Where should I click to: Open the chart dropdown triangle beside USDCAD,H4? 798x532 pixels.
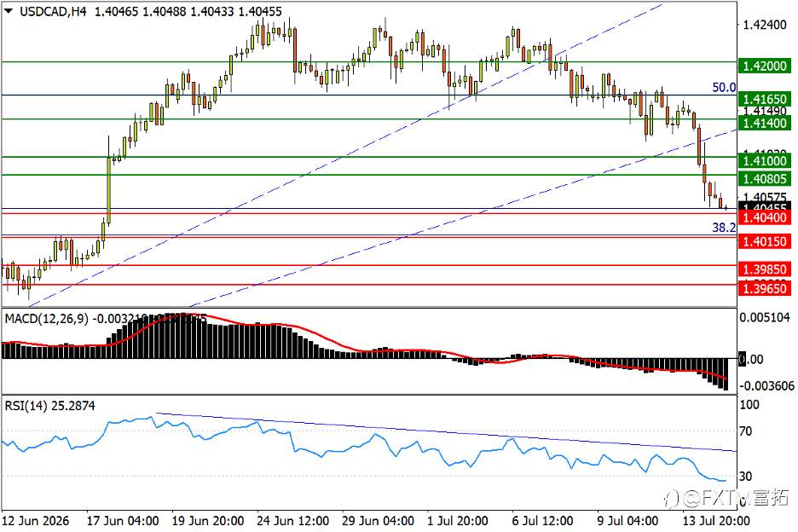coord(9,11)
